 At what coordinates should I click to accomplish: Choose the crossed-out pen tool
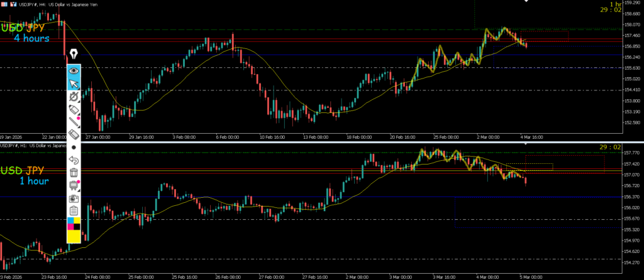pos(74,97)
